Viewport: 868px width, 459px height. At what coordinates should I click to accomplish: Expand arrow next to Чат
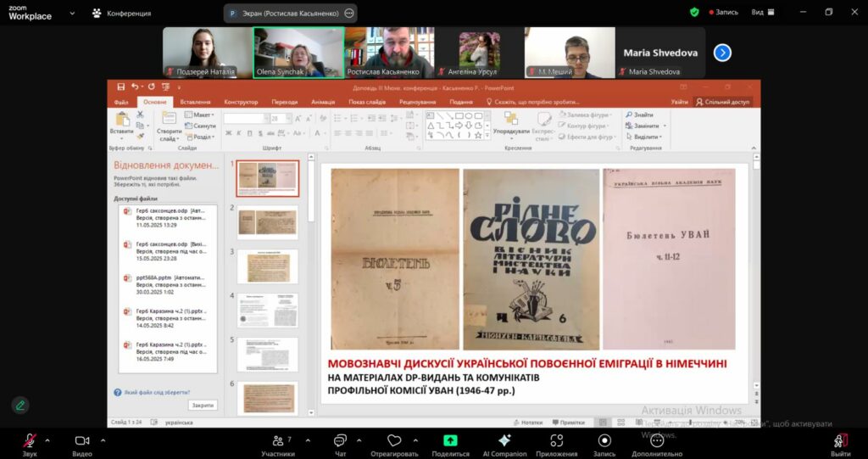(x=359, y=440)
